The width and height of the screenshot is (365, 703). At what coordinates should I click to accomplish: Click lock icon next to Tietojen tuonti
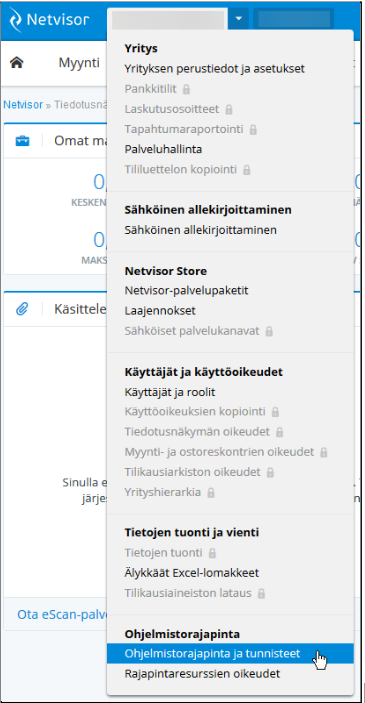(213, 553)
